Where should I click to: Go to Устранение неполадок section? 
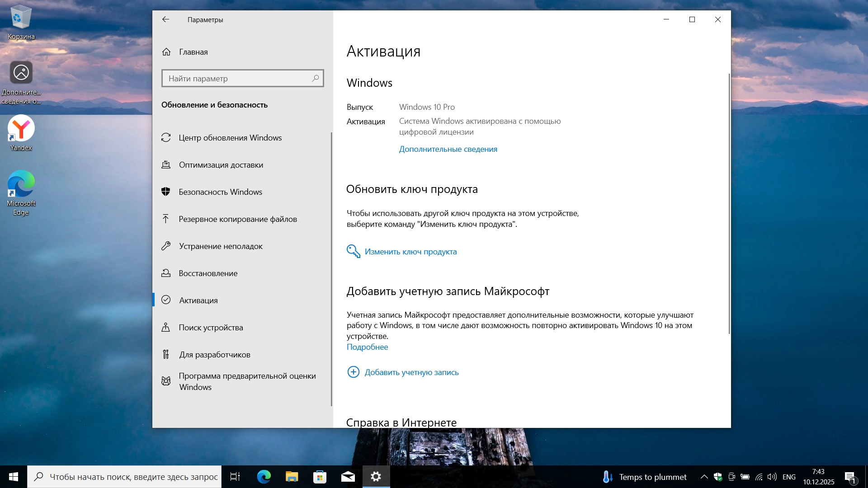[220, 246]
